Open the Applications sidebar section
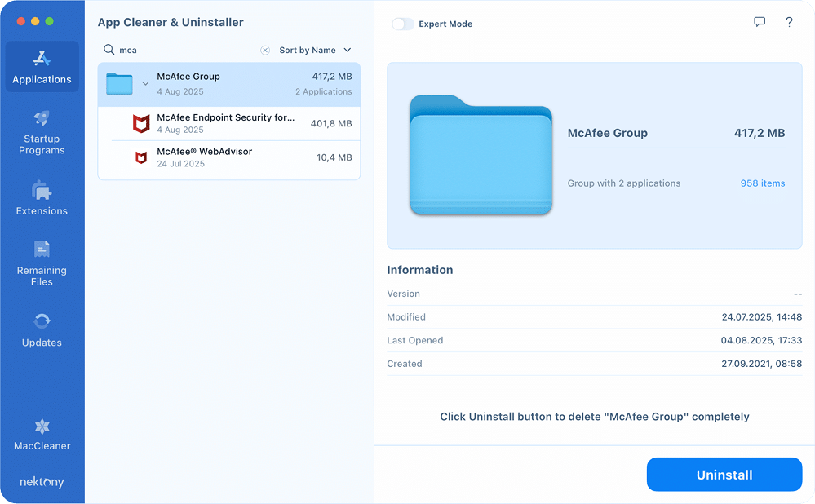815x504 pixels. (x=42, y=67)
